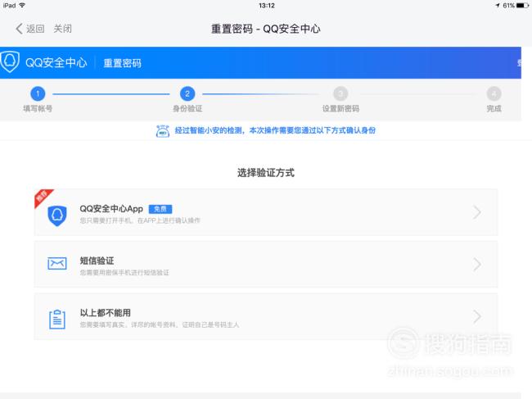Click the QQ安全中心 shield logo in the header
This screenshot has height=399, width=532.
coord(10,61)
